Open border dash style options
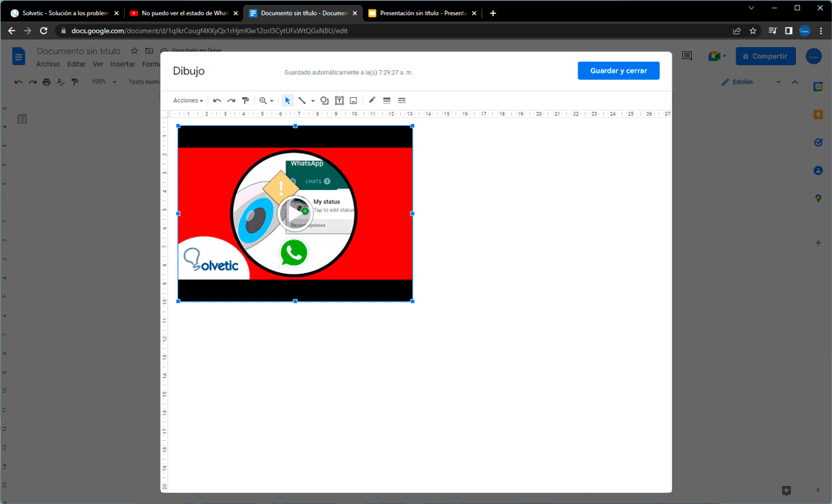The image size is (832, 504). click(x=401, y=101)
